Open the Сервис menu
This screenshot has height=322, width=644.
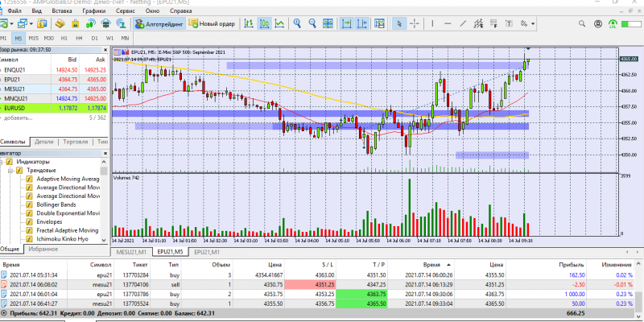click(126, 10)
